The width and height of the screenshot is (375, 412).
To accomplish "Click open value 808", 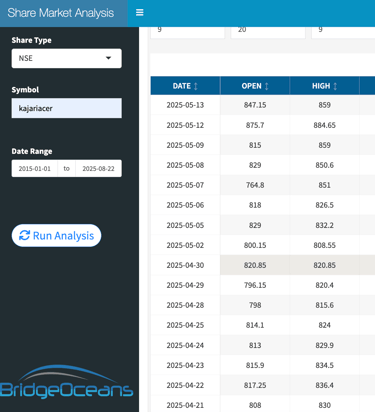I will (255, 405).
